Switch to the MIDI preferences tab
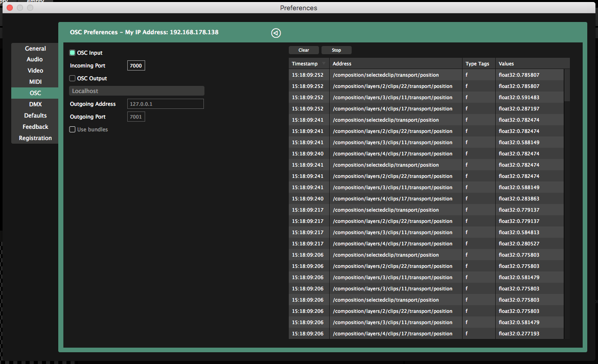This screenshot has height=364, width=598. (35, 82)
